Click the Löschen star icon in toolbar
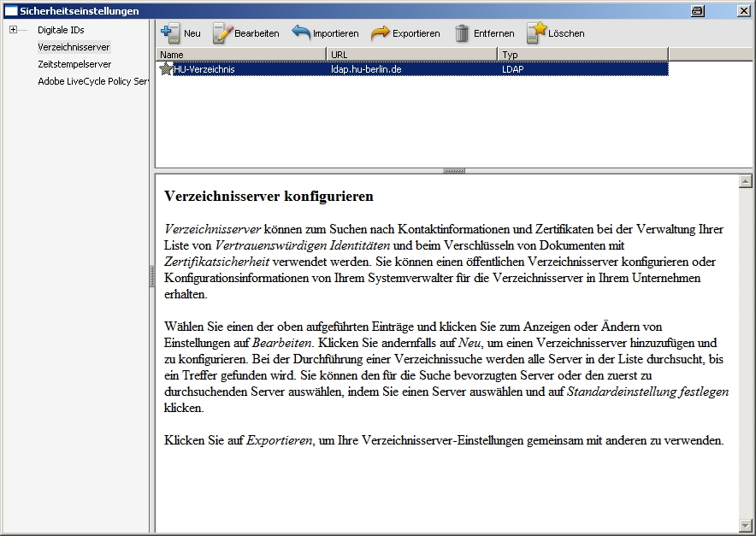Image resolution: width=756 pixels, height=536 pixels. [536, 33]
